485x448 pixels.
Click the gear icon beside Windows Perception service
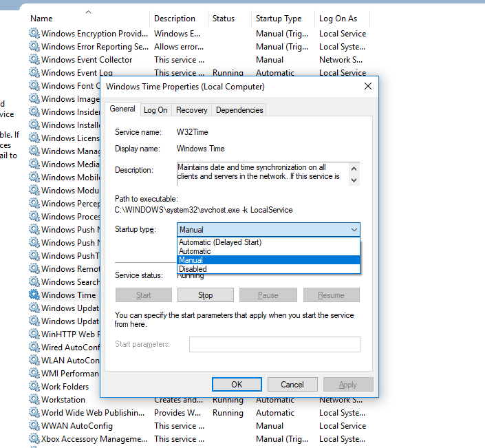coord(34,203)
